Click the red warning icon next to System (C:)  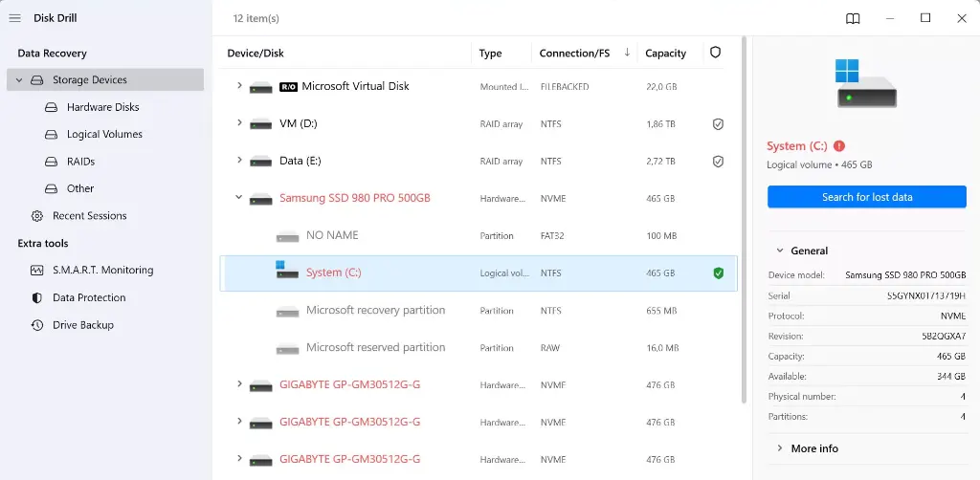tap(839, 146)
